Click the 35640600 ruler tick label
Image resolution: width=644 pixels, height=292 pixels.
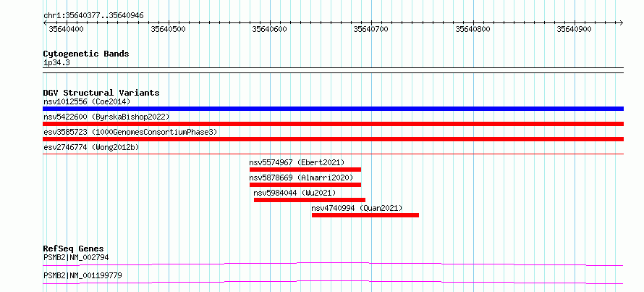click(x=269, y=29)
